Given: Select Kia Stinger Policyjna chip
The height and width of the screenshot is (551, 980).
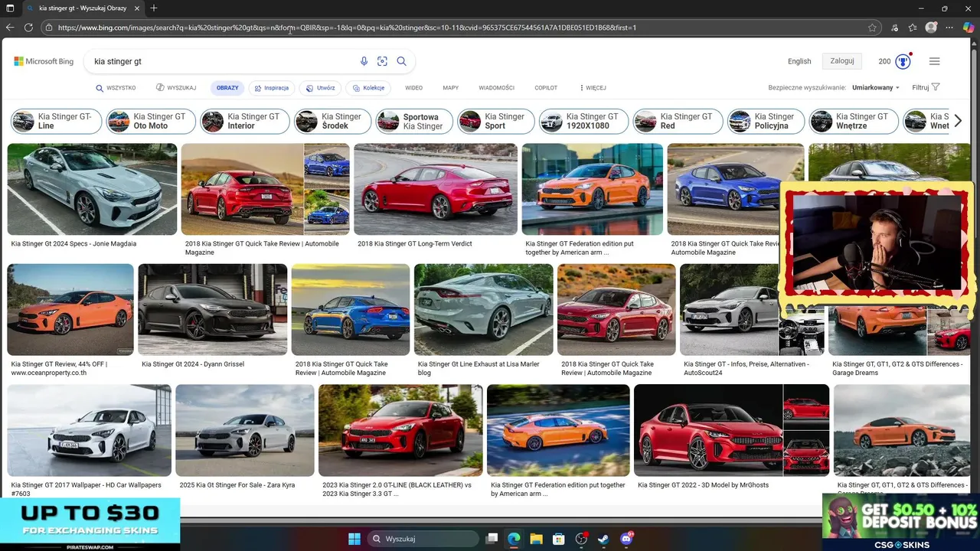Looking at the screenshot, I should click(x=766, y=121).
